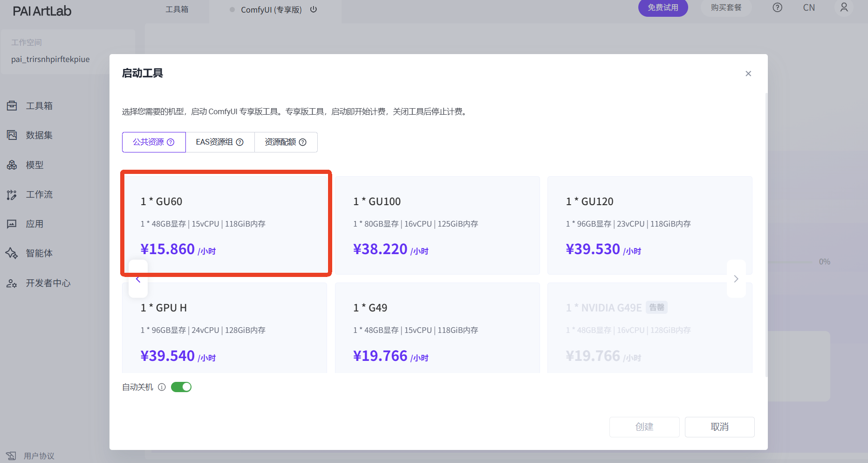868x463 pixels.
Task: Switch language via CN selector
Action: coord(809,7)
